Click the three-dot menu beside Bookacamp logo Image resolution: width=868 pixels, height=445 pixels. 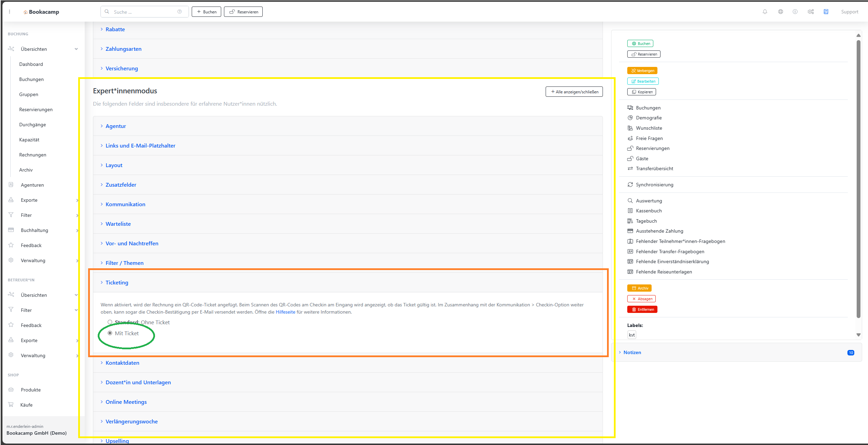click(10, 12)
